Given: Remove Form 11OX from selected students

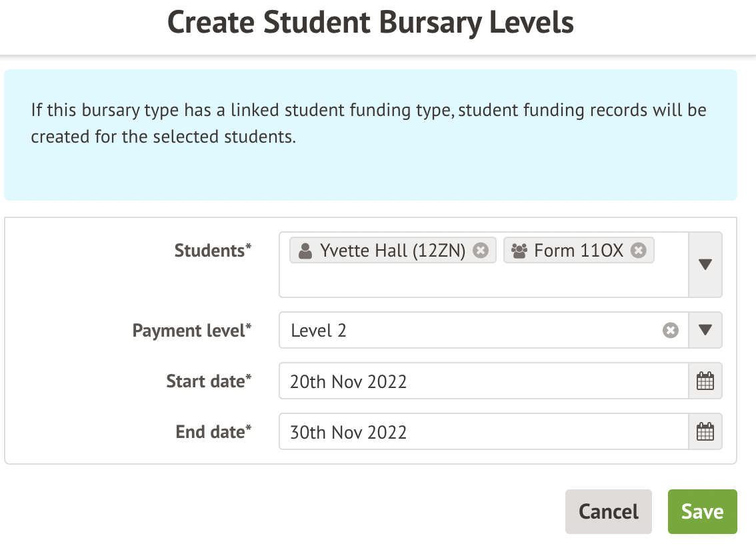Looking at the screenshot, I should click(x=639, y=251).
